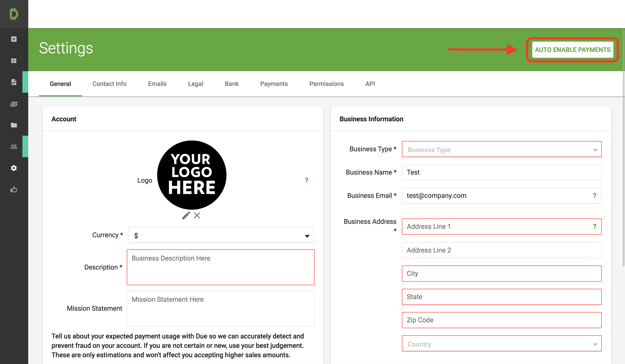Click inside the Mission Statement text field
The width and height of the screenshot is (625, 364).
(220, 308)
